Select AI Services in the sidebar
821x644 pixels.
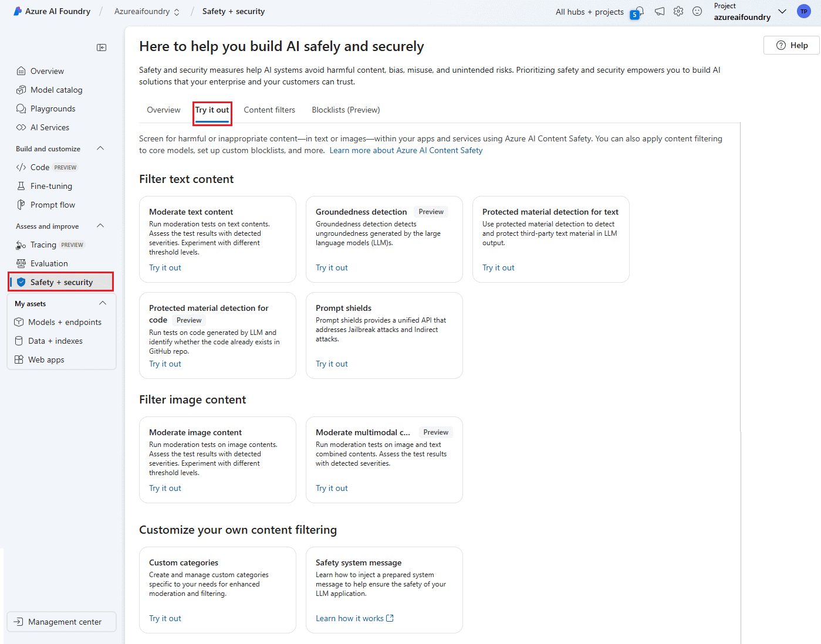coord(49,127)
